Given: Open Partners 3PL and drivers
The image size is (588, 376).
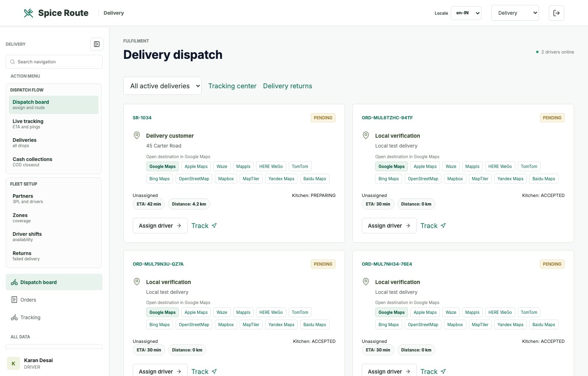Looking at the screenshot, I should pyautogui.click(x=53, y=199).
